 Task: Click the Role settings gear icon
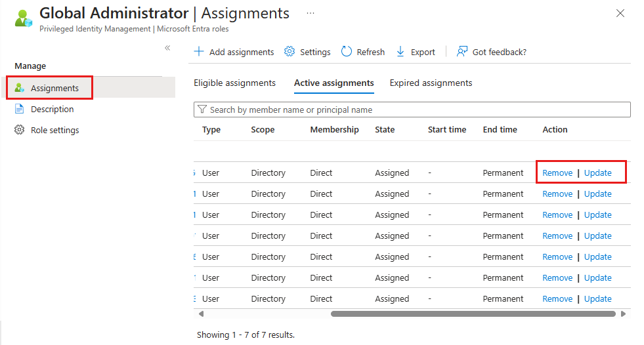click(x=20, y=130)
